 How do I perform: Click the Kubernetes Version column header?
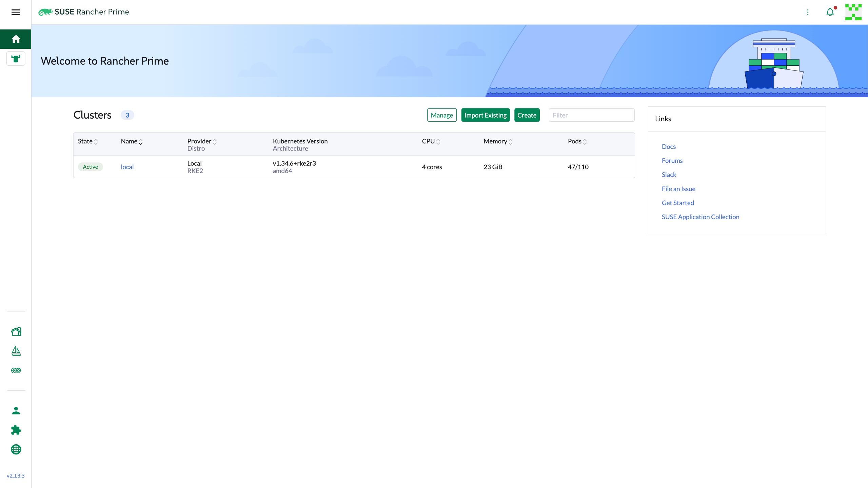coord(300,141)
